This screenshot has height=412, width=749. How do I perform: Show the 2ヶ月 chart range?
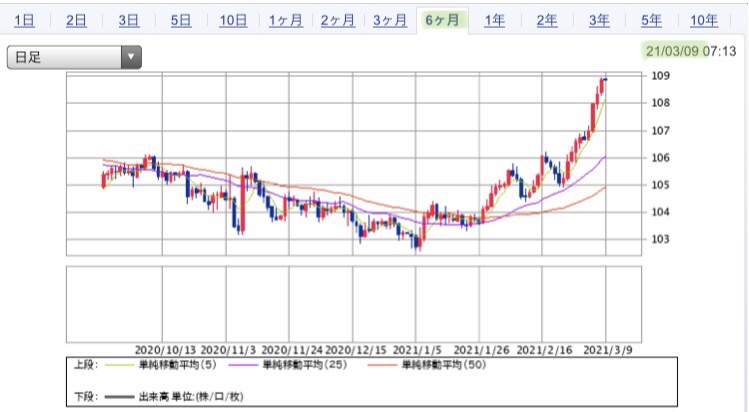click(338, 21)
